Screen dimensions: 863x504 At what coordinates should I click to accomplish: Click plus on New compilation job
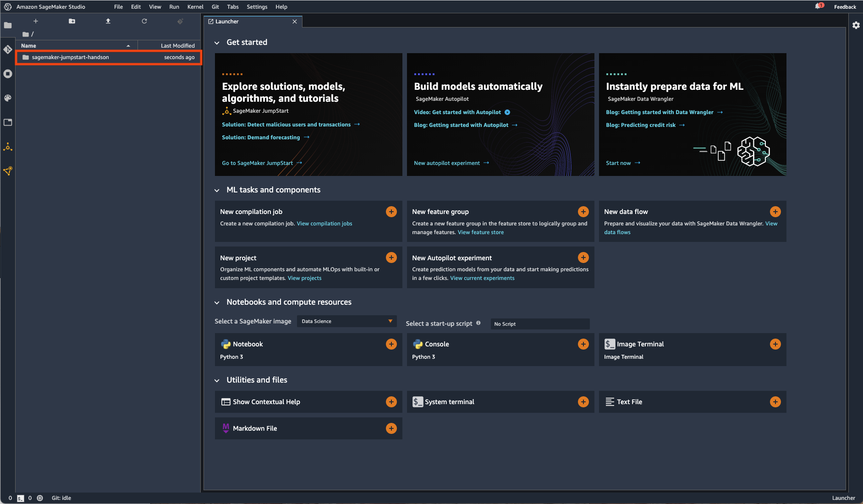[x=391, y=212]
